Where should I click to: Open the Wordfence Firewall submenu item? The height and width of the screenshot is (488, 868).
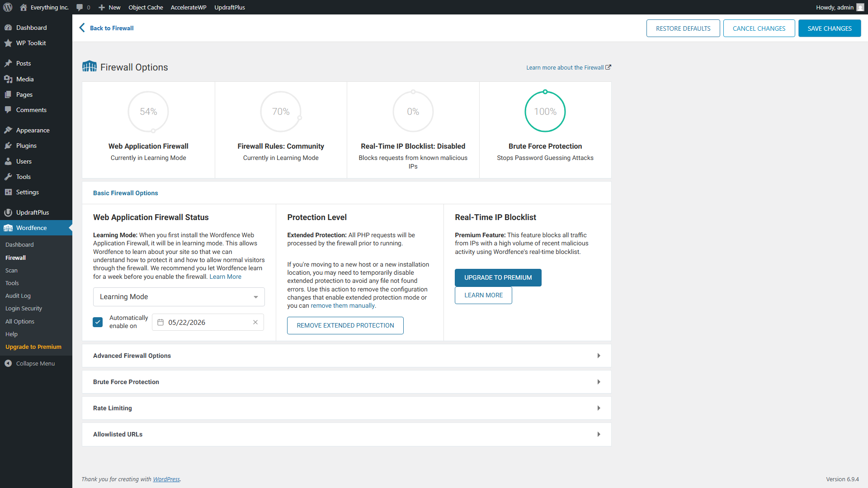click(x=15, y=258)
